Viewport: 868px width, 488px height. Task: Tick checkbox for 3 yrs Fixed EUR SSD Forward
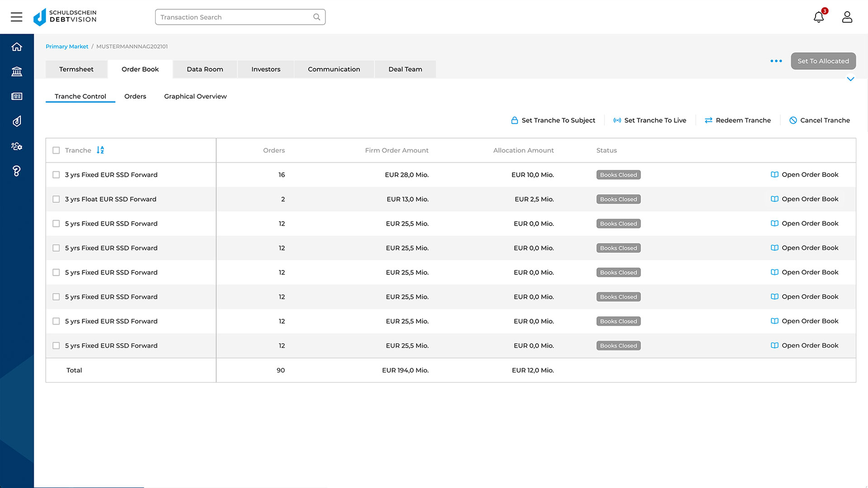pos(56,175)
